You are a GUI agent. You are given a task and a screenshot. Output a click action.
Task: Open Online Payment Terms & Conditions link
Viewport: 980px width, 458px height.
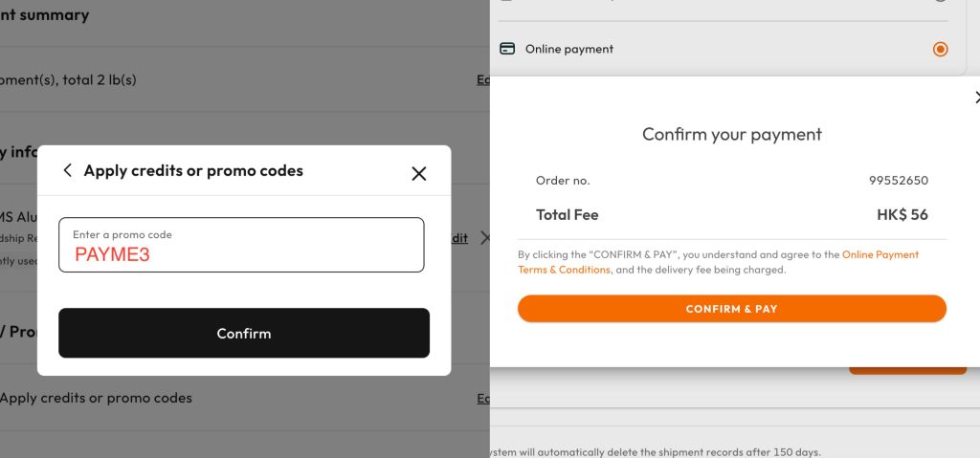click(x=880, y=255)
